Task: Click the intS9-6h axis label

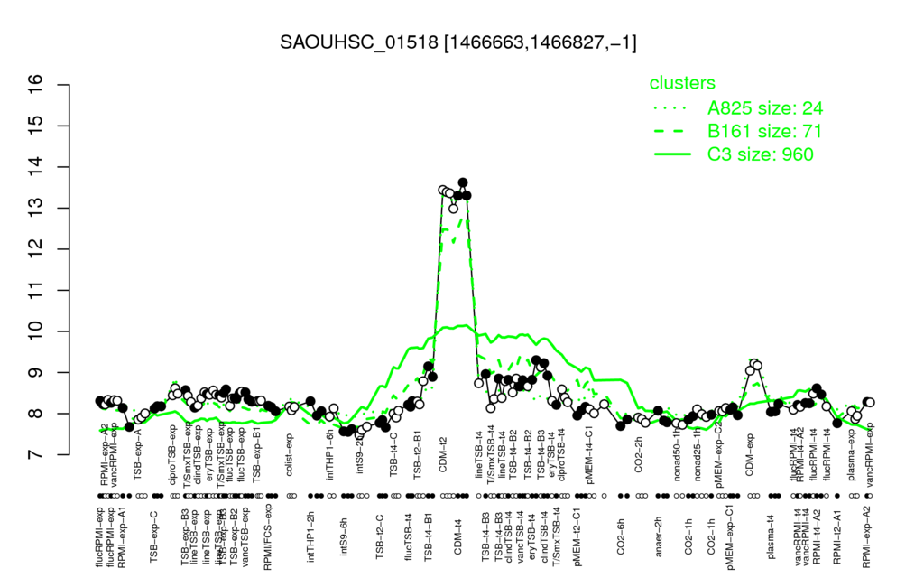Action: click(344, 536)
